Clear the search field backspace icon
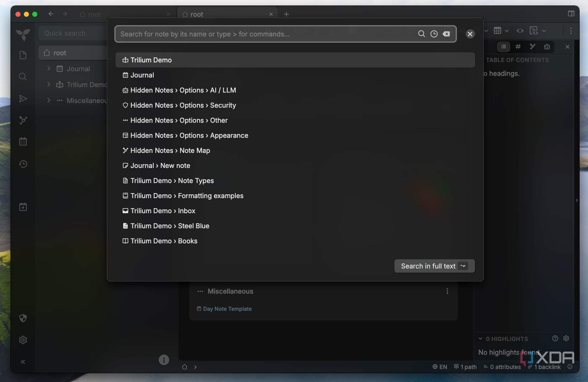 tap(446, 34)
